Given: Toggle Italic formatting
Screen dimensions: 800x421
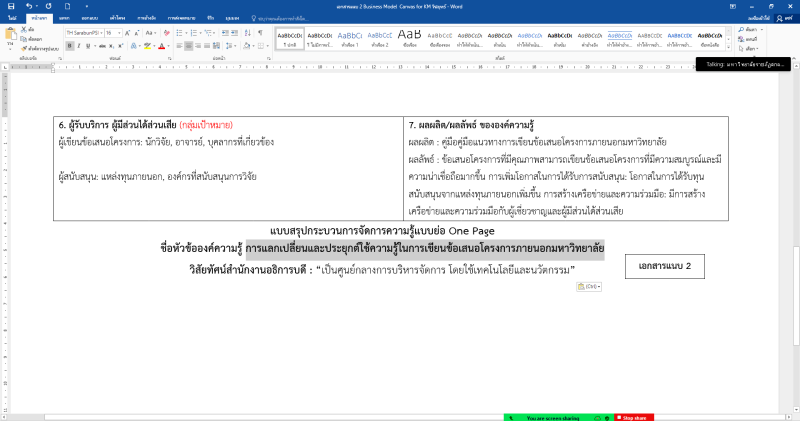Looking at the screenshot, I should click(x=79, y=46).
